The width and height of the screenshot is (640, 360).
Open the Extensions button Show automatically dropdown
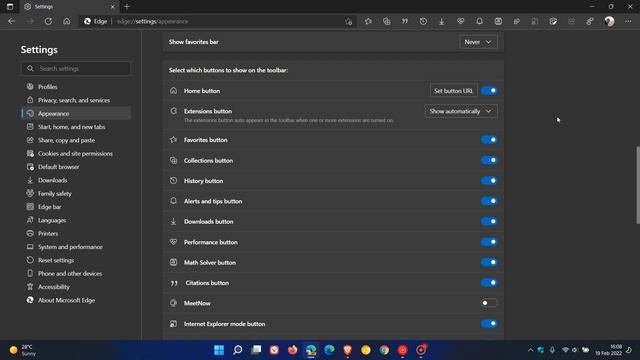click(461, 111)
